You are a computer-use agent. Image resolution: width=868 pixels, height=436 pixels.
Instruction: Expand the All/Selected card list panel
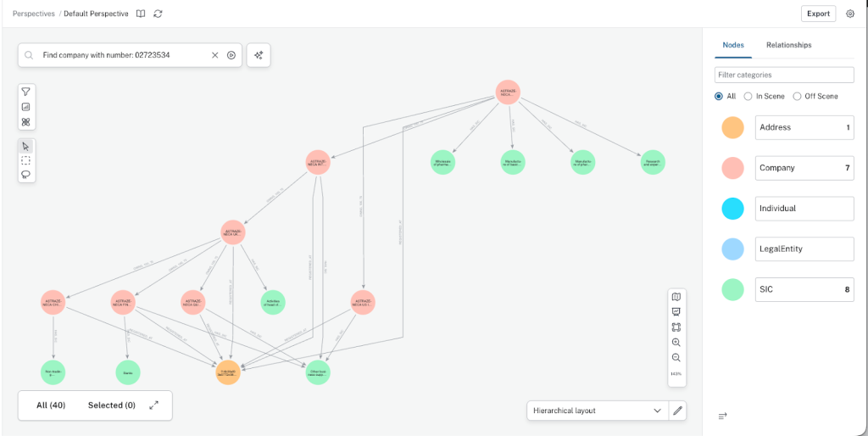[x=154, y=405]
